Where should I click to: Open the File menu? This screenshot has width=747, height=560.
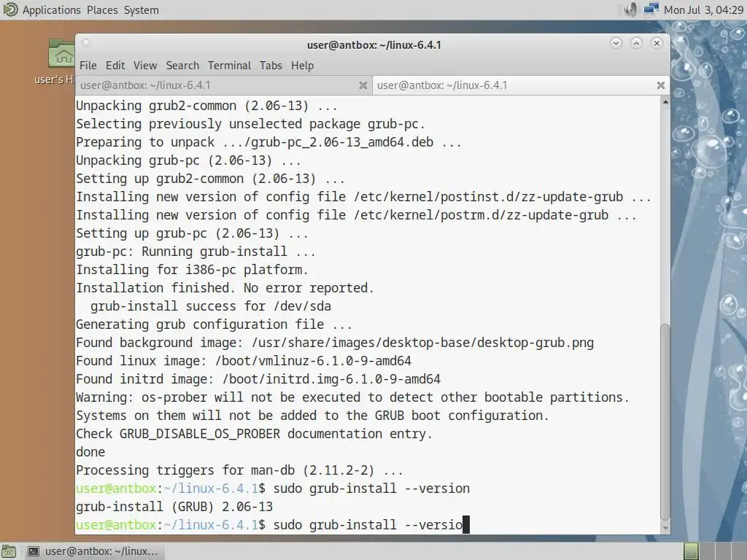[88, 65]
